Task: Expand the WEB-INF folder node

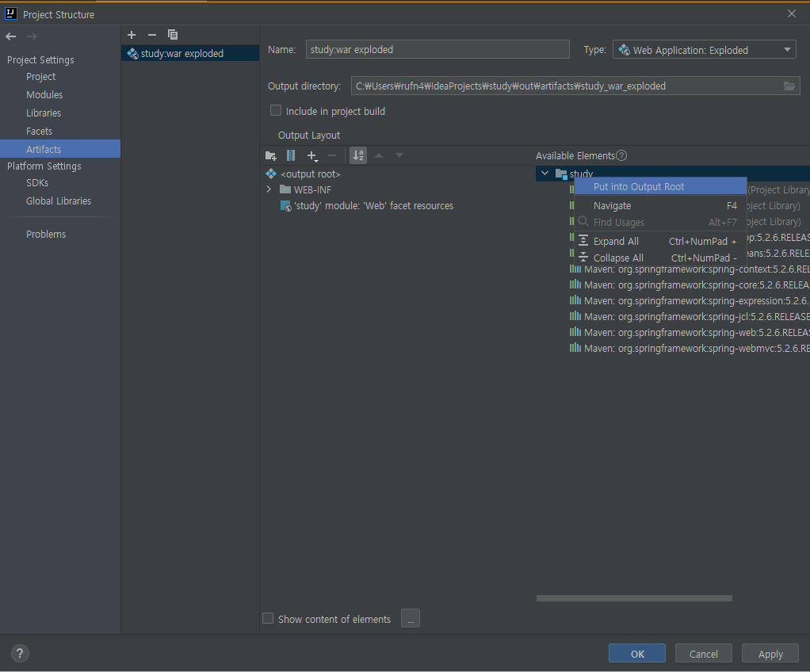Action: (269, 189)
